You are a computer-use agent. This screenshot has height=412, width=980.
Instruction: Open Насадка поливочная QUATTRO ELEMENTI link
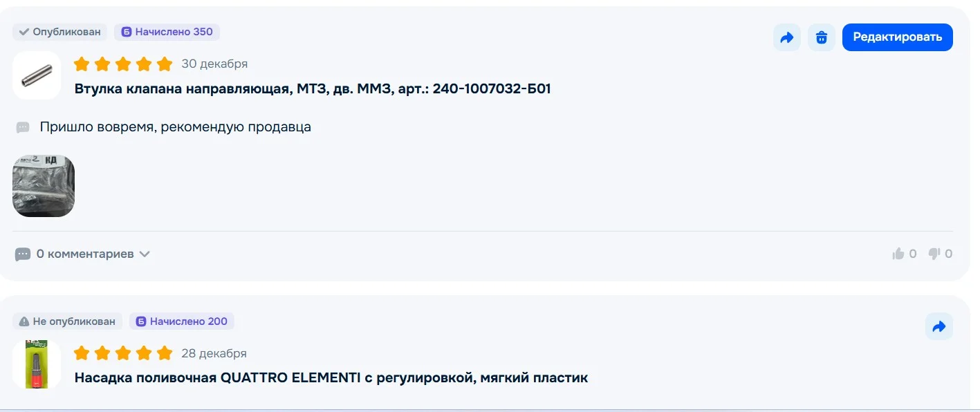click(x=331, y=378)
